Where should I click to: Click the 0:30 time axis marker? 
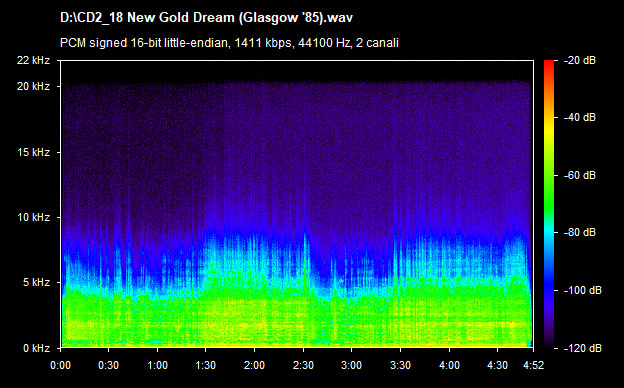point(109,365)
